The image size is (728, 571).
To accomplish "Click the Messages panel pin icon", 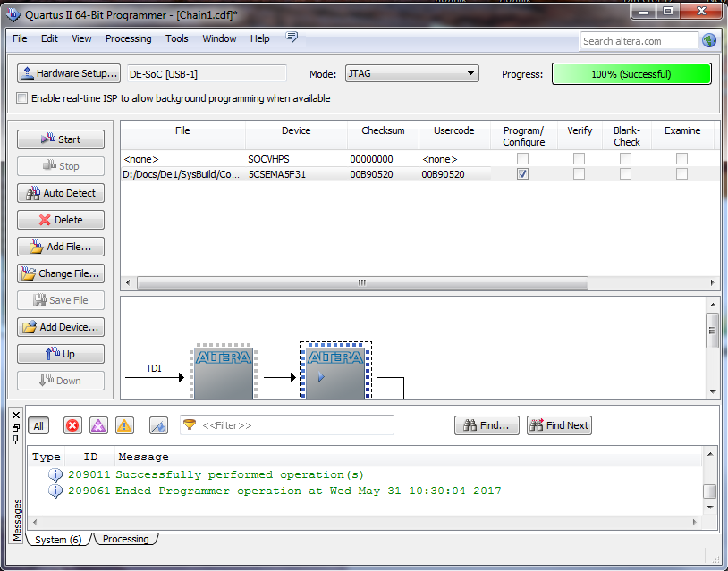I will 16,439.
